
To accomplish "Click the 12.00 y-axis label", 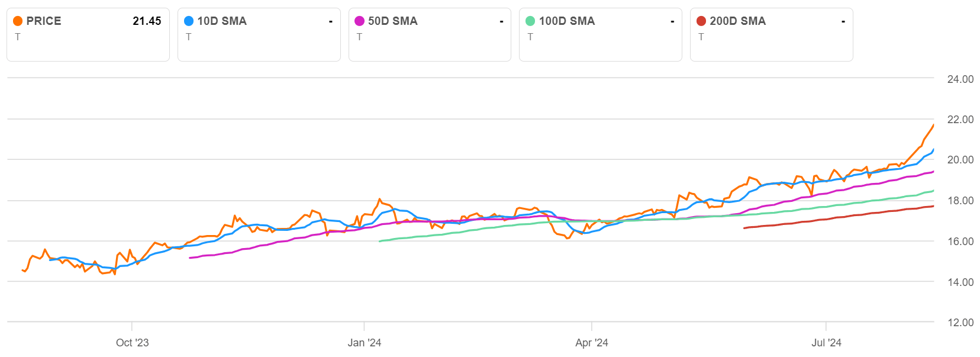I will [x=960, y=323].
